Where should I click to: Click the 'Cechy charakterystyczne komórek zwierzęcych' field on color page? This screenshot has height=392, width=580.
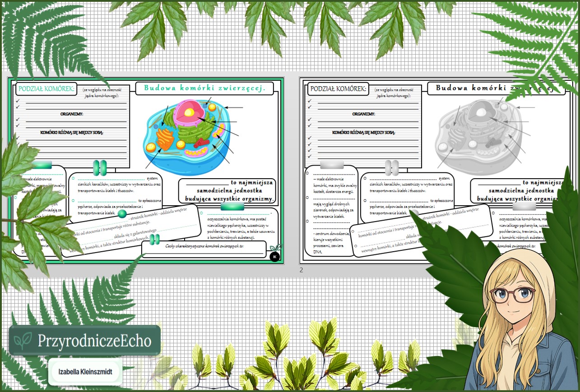[x=204, y=248]
